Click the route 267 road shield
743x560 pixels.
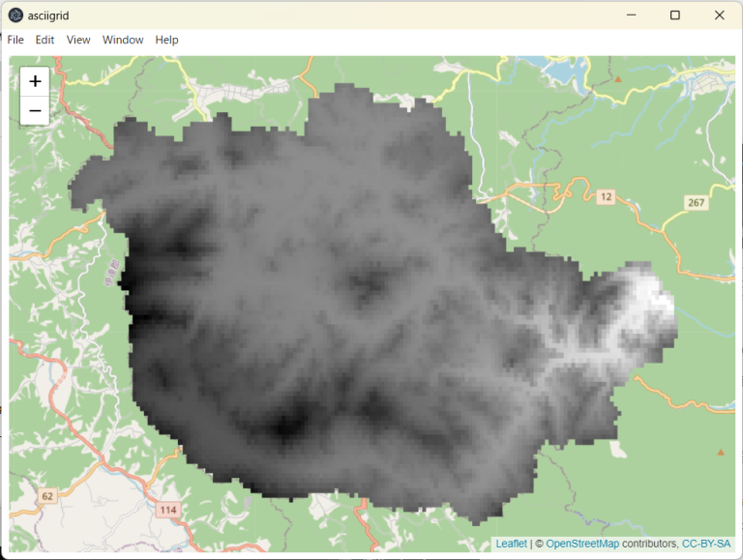[x=696, y=202]
